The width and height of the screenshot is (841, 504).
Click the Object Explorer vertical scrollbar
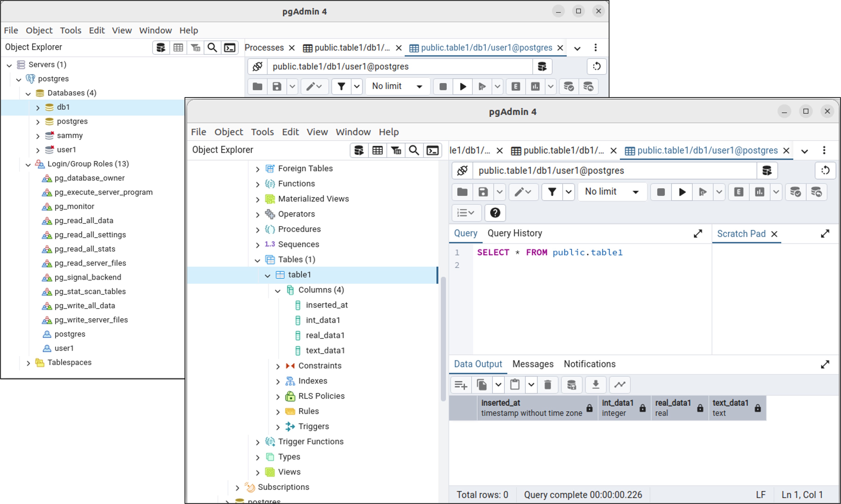443,340
